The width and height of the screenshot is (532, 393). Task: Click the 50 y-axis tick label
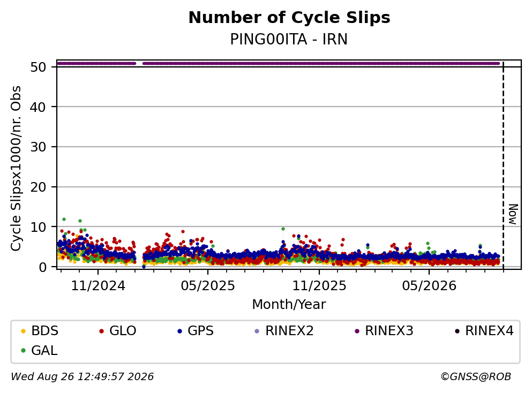point(39,67)
